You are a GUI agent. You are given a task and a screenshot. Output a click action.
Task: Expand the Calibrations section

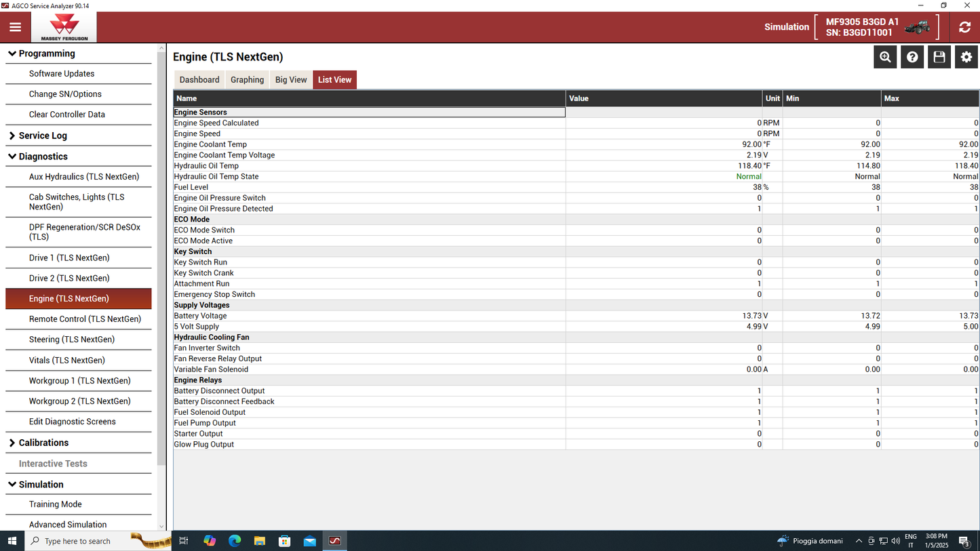click(12, 443)
